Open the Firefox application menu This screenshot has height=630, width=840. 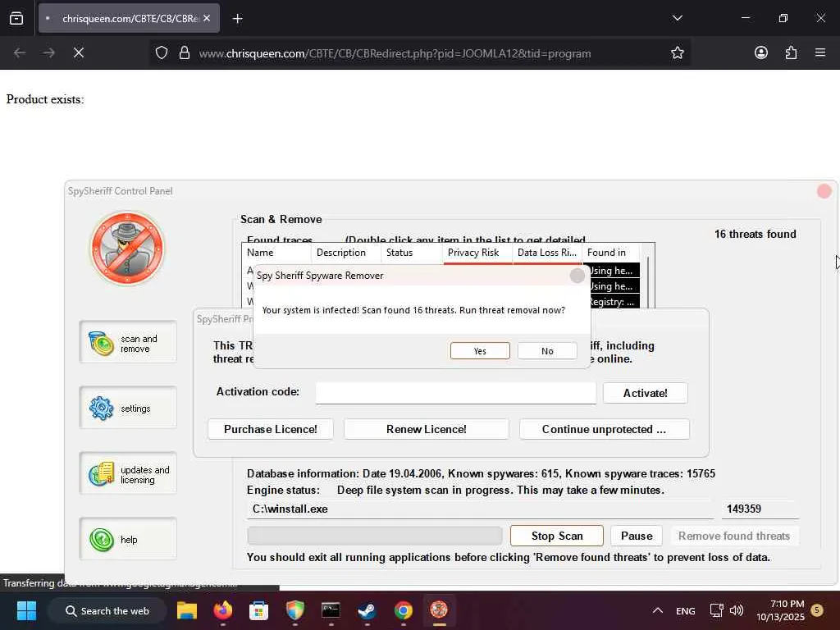pos(820,52)
